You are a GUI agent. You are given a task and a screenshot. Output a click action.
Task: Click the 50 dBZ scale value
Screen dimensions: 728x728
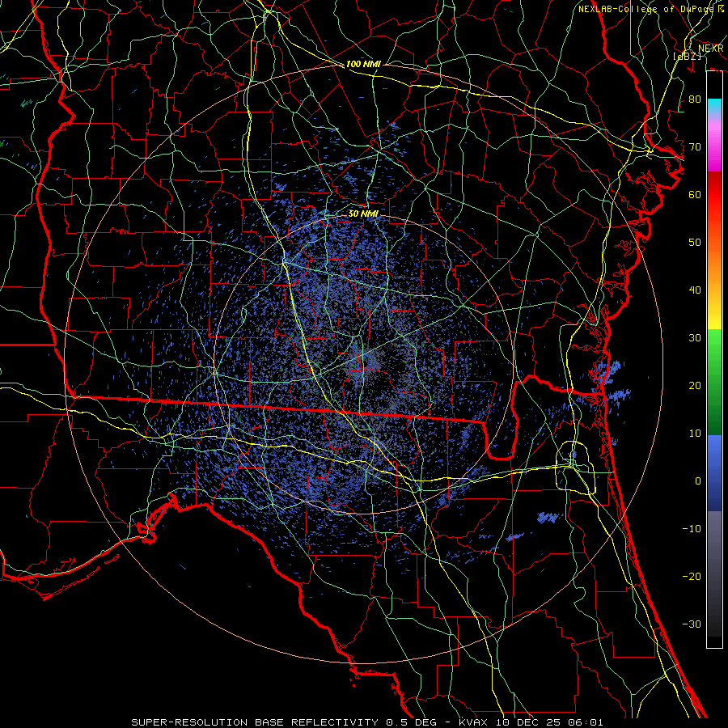695,243
